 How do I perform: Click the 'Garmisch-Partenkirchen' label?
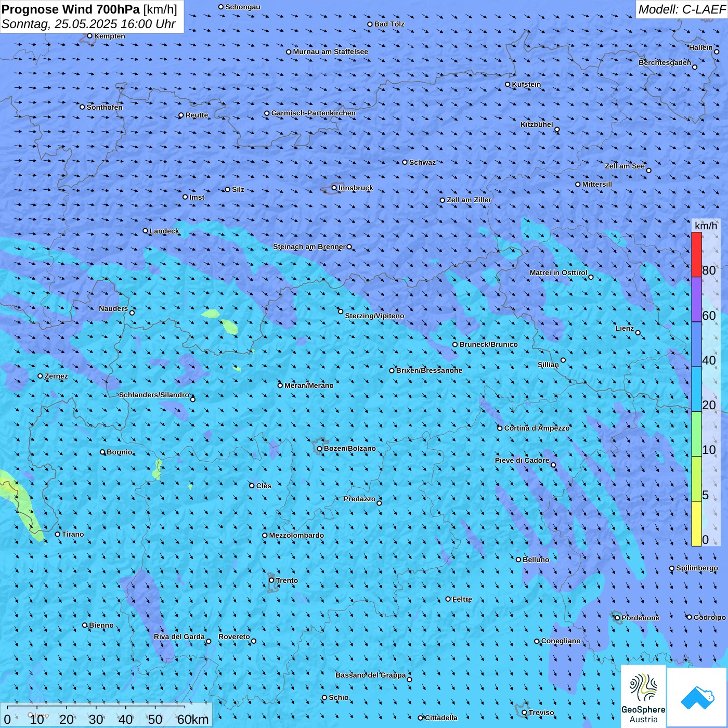(314, 113)
